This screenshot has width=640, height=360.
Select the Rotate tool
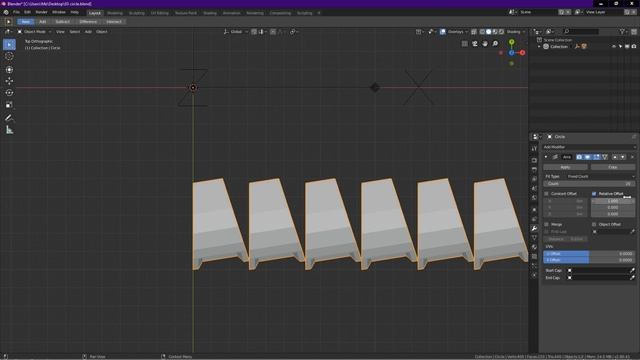click(9, 93)
